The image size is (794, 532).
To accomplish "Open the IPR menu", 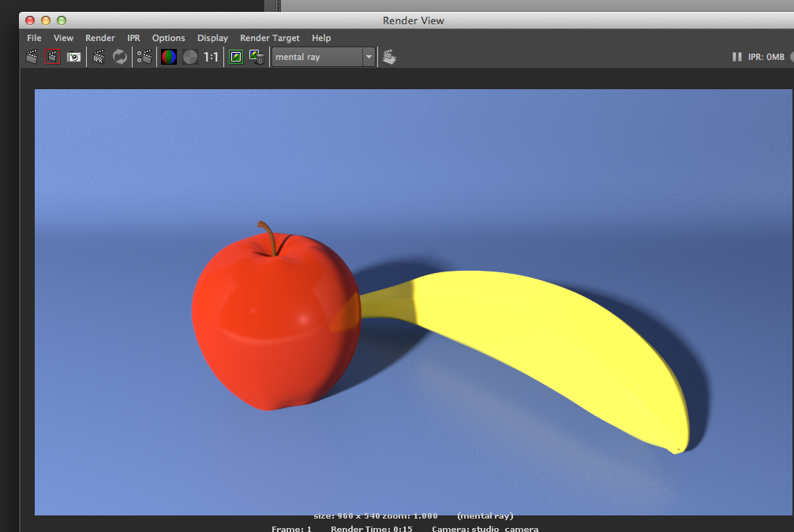I will (133, 38).
